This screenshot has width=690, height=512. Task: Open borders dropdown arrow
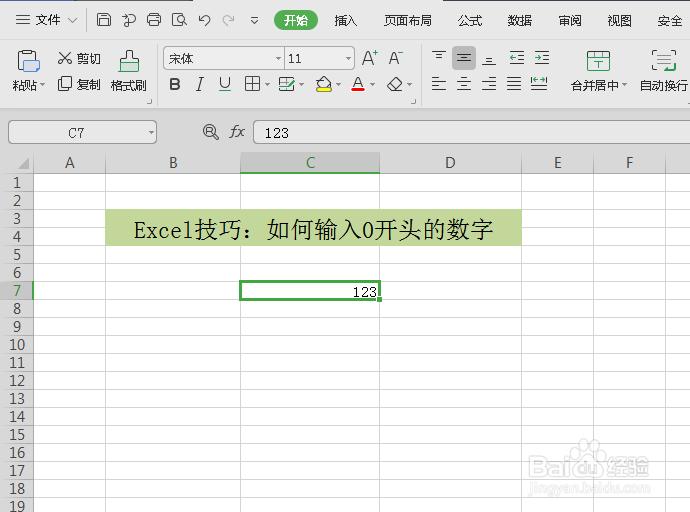click(x=267, y=84)
